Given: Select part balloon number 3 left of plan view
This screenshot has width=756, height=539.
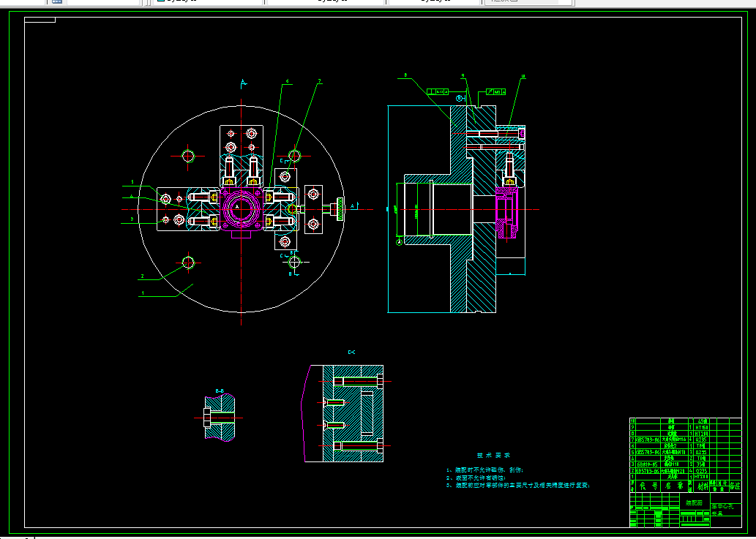Looking at the screenshot, I should (x=132, y=219).
